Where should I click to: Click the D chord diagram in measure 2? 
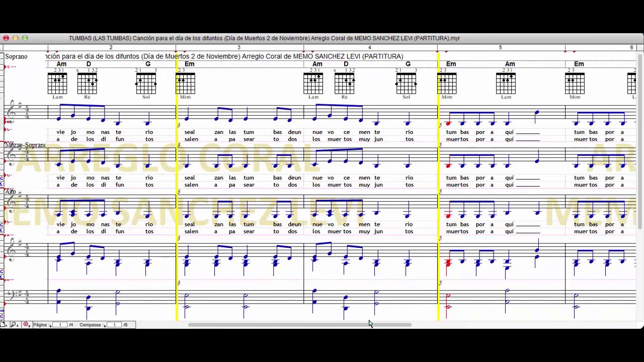point(88,83)
